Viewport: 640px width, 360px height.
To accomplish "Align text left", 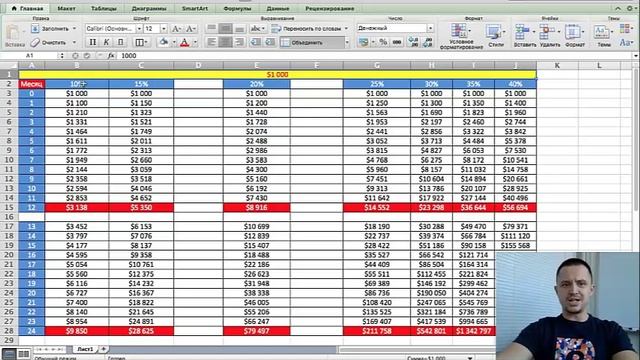I will click(211, 42).
